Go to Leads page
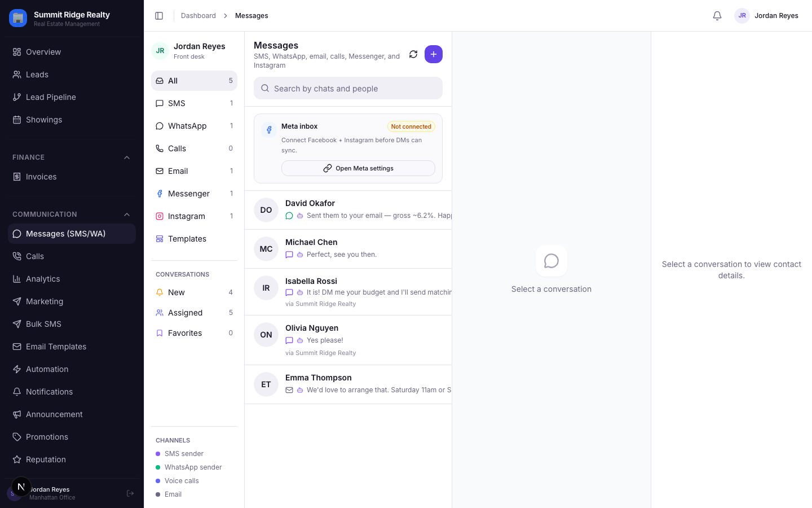This screenshot has width=812, height=508. click(72, 75)
